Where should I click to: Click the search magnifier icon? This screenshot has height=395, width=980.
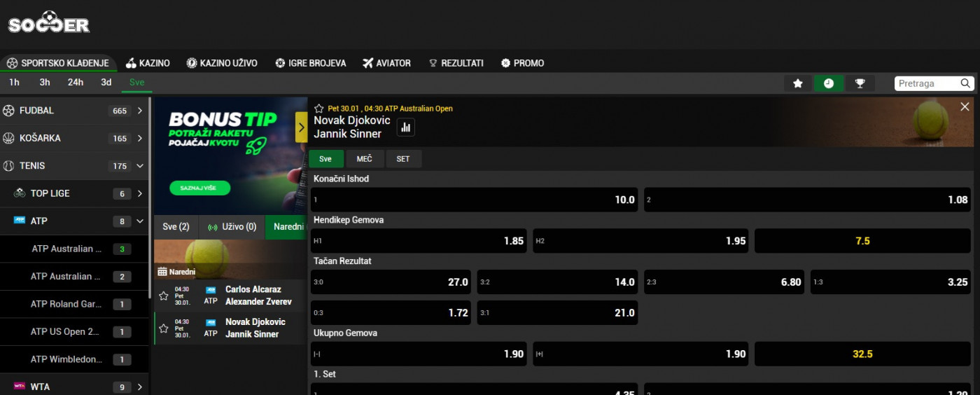click(x=965, y=83)
